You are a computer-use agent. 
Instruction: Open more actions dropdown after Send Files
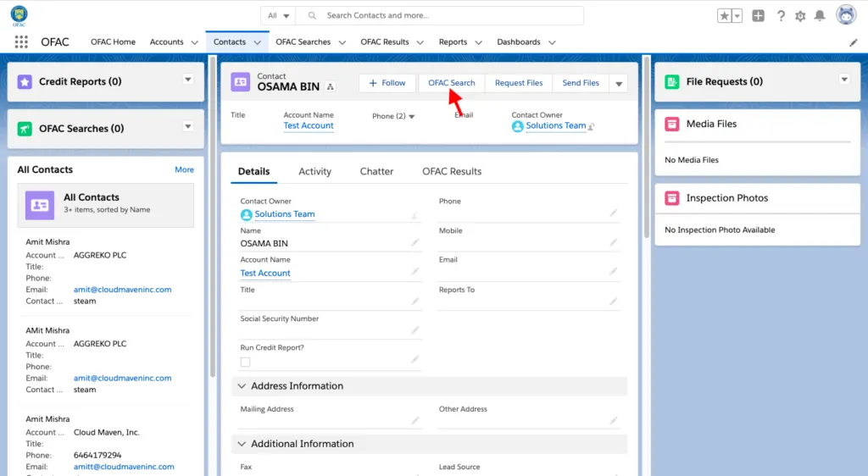pos(618,84)
